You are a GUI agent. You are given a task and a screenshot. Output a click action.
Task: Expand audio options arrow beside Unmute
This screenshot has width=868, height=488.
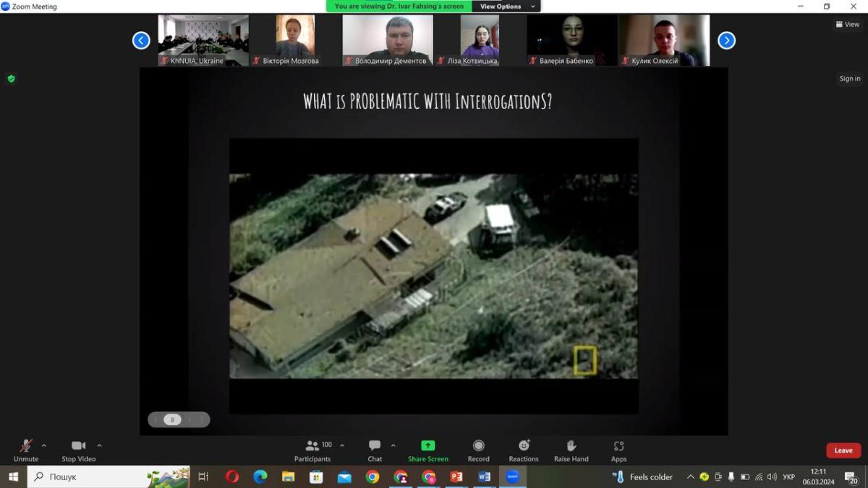click(44, 445)
